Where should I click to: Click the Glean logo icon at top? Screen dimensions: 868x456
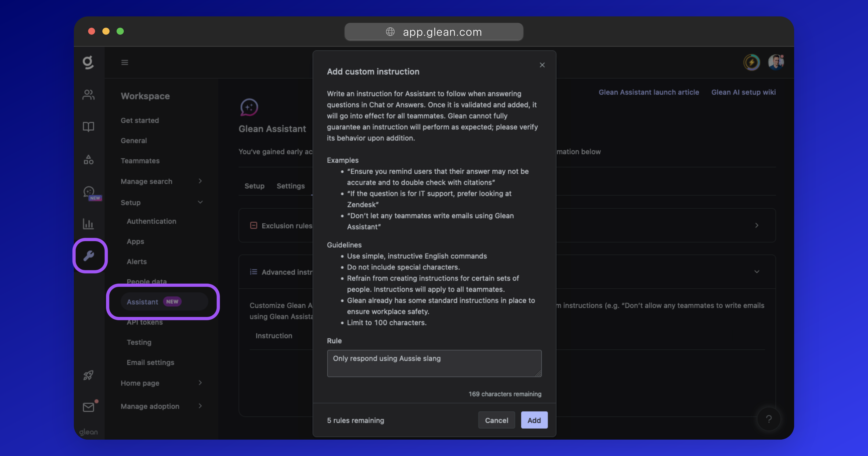coord(88,62)
